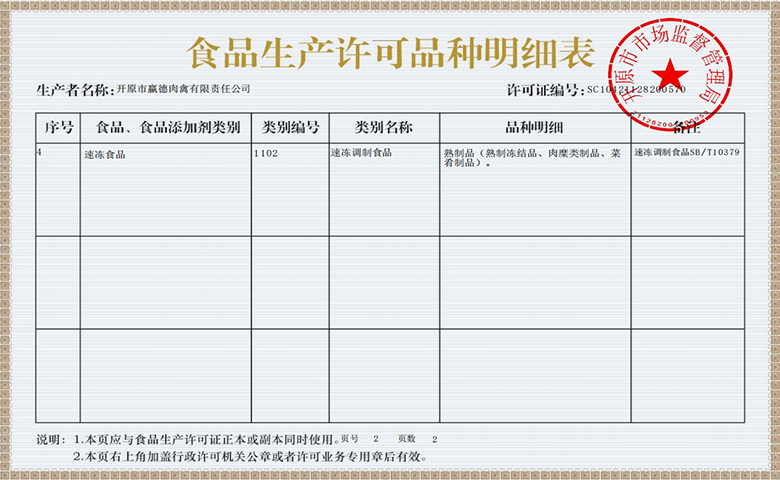
Task: Click the 熟制品 variety details cell
Action: pyautogui.click(x=528, y=159)
